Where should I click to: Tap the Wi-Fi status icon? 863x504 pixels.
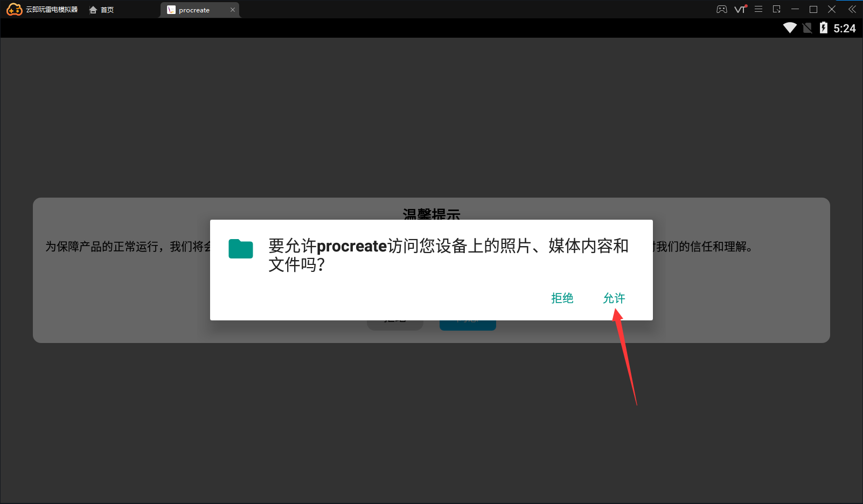pyautogui.click(x=790, y=28)
